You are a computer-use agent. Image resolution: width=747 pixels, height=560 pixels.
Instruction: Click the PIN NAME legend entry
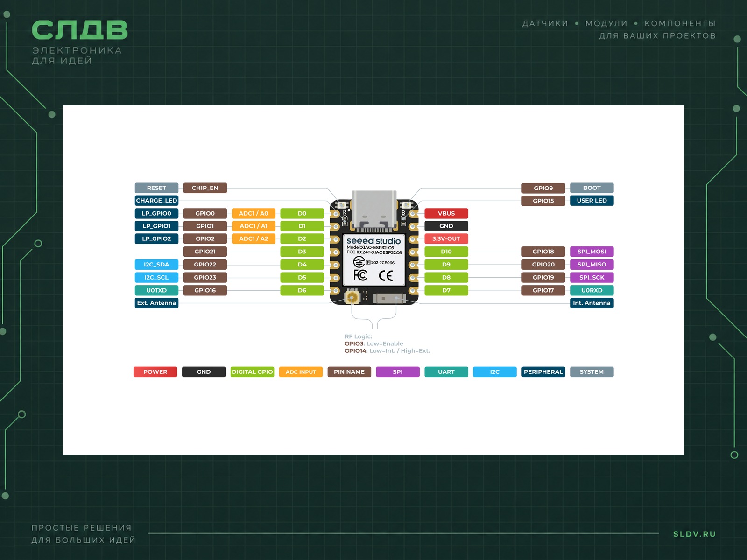coord(349,372)
